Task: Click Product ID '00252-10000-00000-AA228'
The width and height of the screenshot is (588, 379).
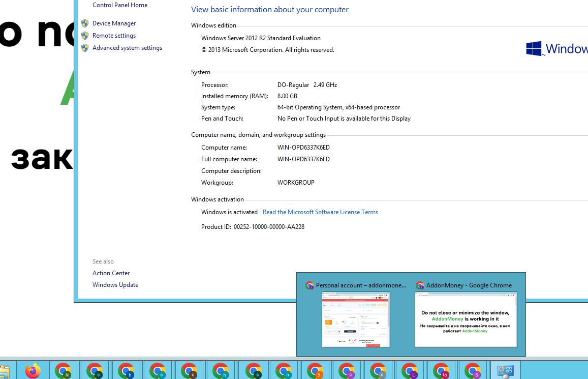Action: [x=269, y=227]
